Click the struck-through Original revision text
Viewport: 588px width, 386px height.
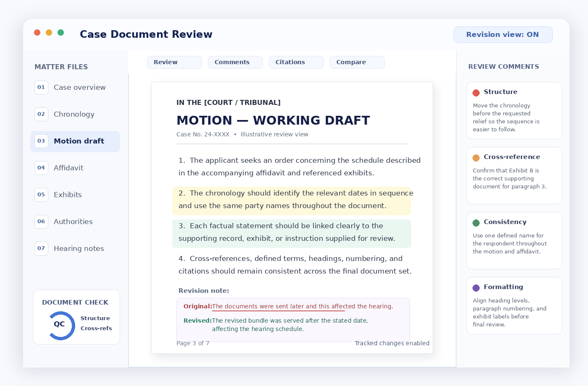coord(303,306)
